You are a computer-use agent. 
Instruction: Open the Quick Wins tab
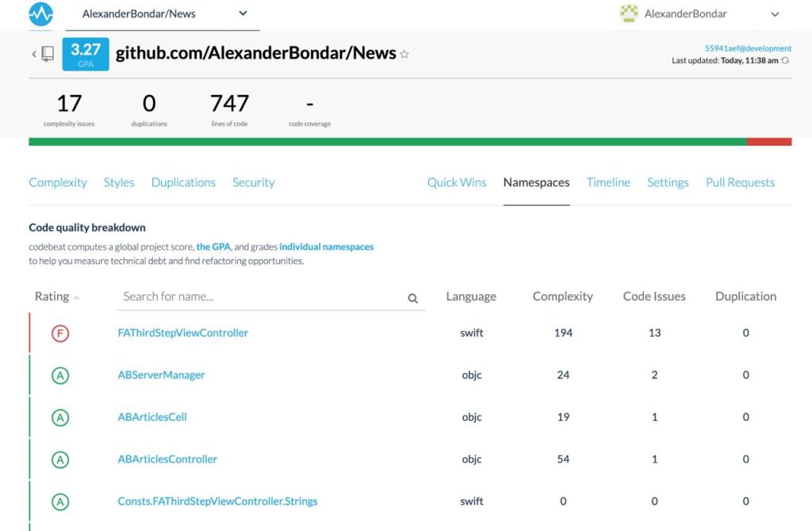tap(456, 182)
